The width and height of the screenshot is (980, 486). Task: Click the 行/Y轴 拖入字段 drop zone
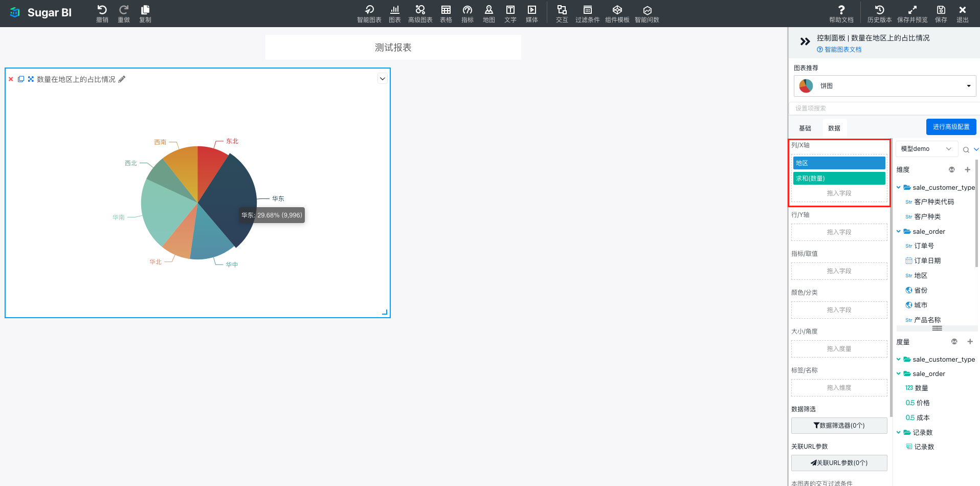tap(839, 232)
